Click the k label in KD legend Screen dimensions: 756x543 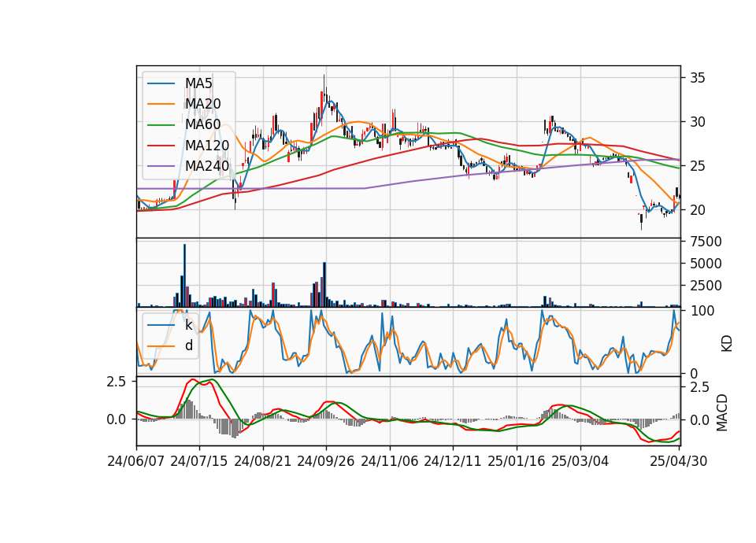tap(188, 325)
